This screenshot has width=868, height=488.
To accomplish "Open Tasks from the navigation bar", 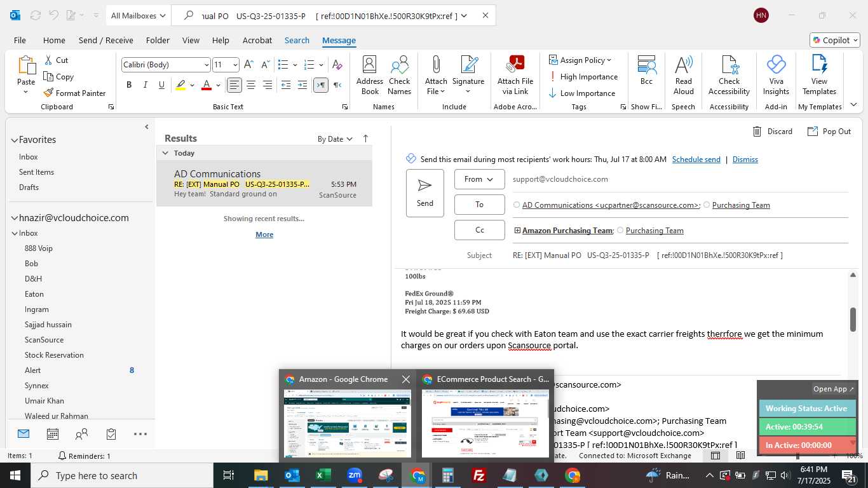I will 111,434.
